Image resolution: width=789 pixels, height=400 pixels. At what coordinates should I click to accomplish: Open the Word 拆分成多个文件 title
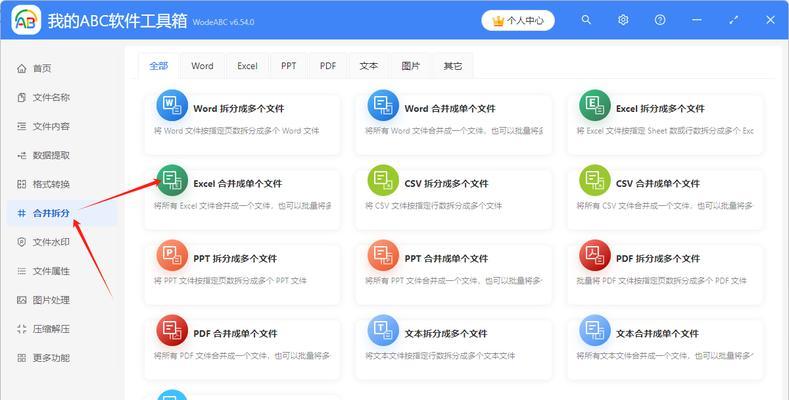coord(239,109)
